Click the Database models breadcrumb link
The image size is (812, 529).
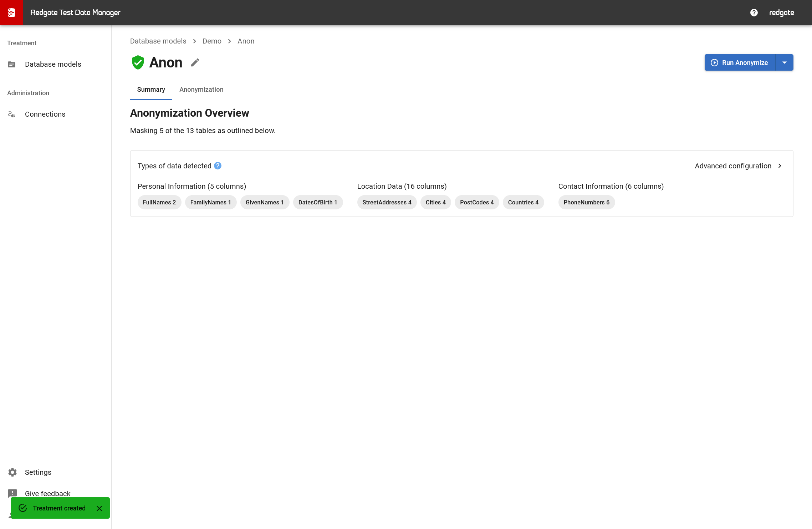coord(158,41)
